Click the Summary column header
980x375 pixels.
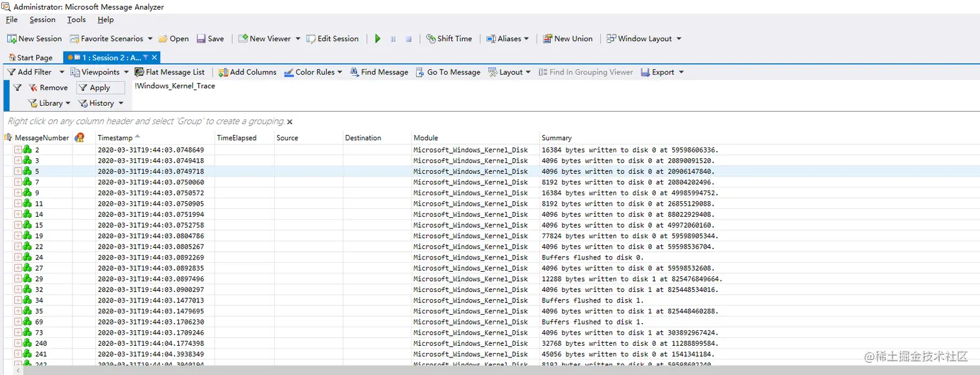557,138
